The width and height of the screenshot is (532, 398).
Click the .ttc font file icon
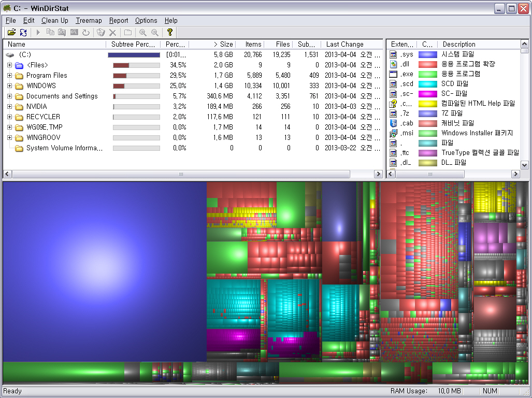click(x=393, y=153)
